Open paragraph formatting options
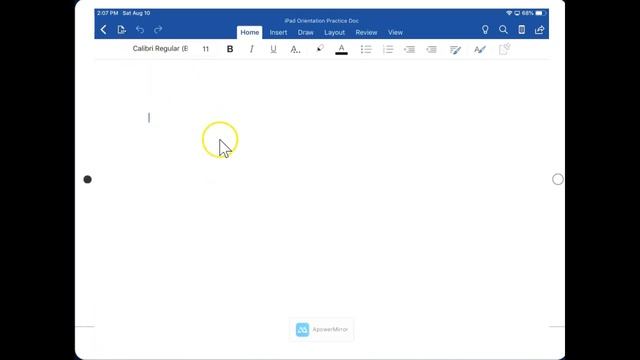The height and width of the screenshot is (360, 640). 455,50
